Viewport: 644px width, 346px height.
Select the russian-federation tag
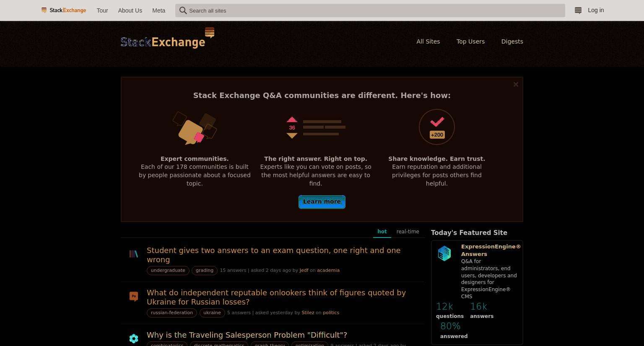click(172, 313)
